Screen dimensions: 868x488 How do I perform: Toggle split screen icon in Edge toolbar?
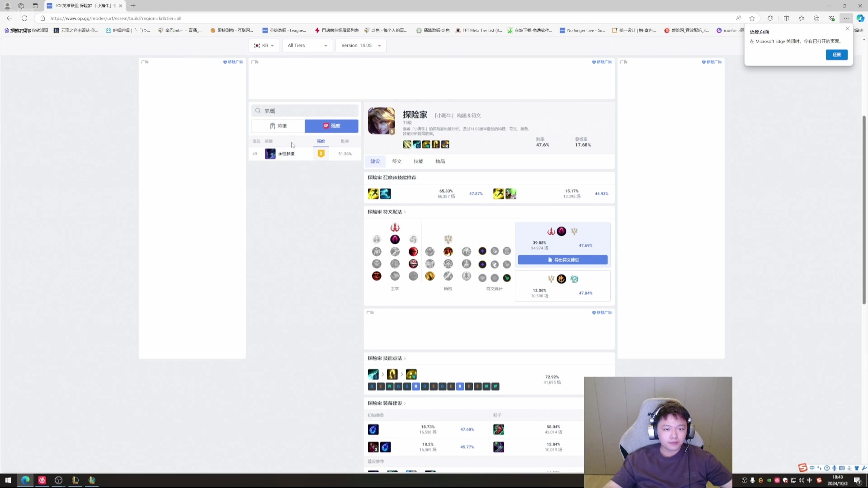click(786, 18)
